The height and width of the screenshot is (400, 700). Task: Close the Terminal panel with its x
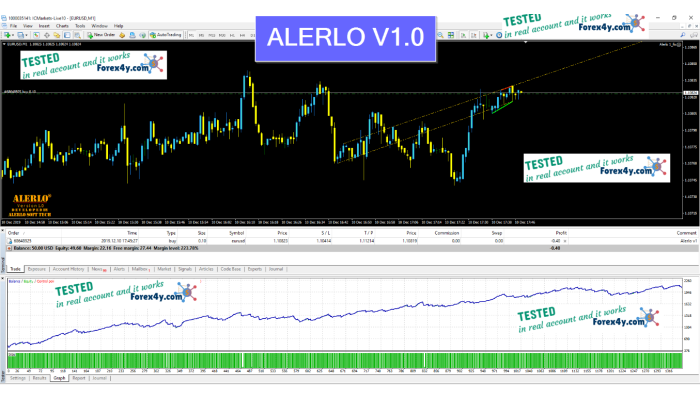point(3,231)
